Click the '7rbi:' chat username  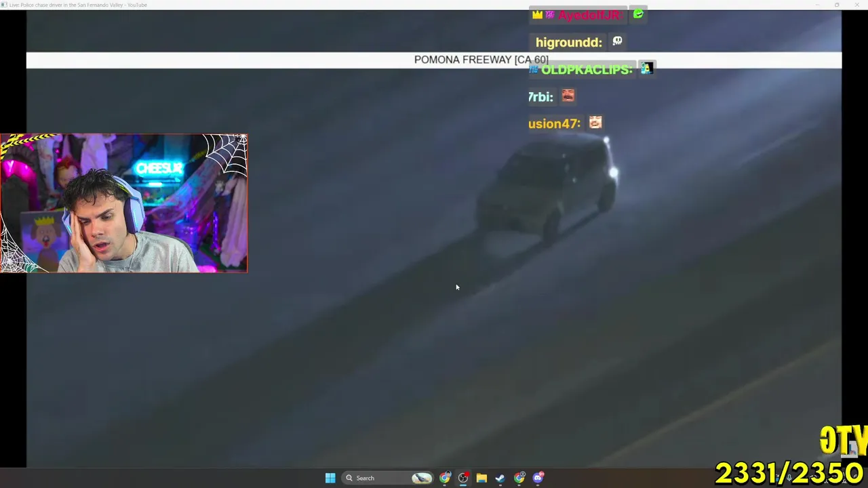pyautogui.click(x=540, y=97)
